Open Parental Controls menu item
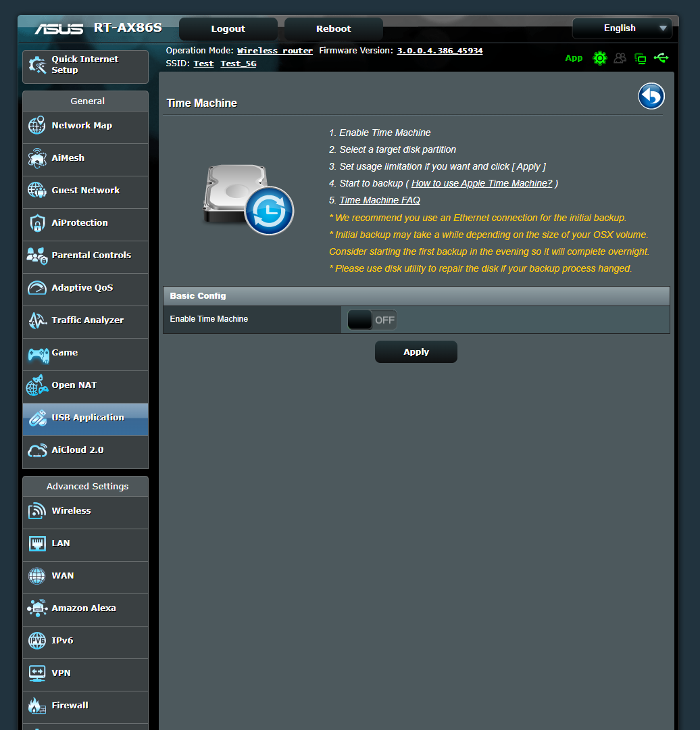This screenshot has height=730, width=700. point(85,257)
